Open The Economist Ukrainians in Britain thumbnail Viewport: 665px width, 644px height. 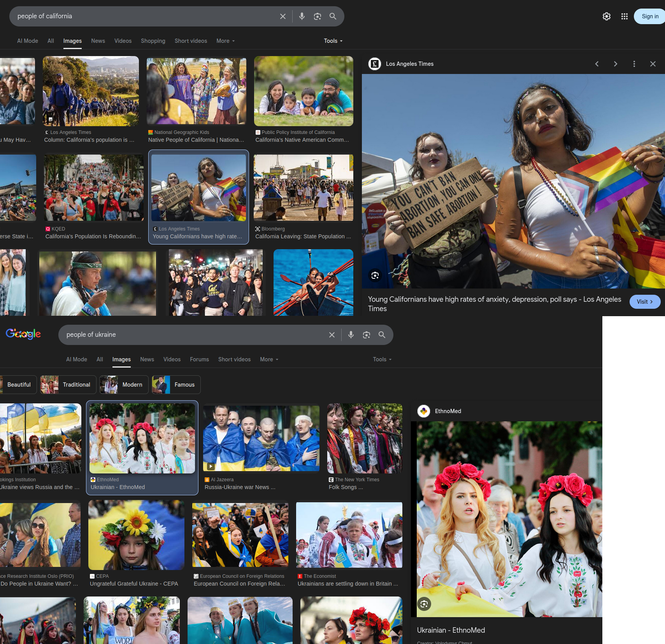pyautogui.click(x=349, y=535)
